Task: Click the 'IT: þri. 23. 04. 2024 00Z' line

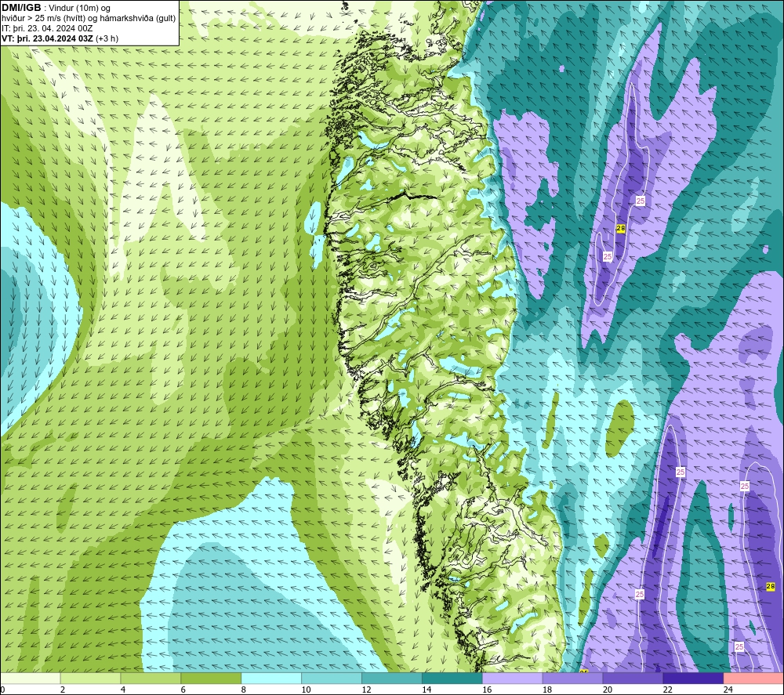Action: 47,28
